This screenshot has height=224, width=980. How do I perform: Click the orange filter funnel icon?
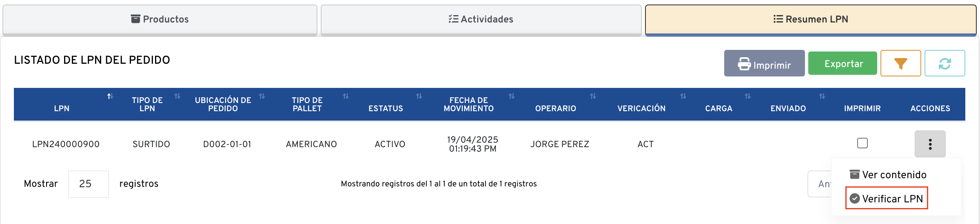coord(900,63)
